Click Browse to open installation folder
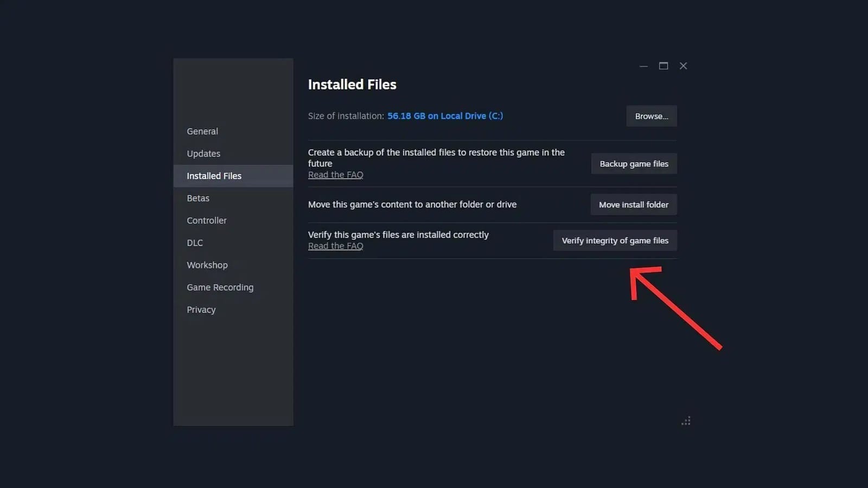 pyautogui.click(x=651, y=116)
